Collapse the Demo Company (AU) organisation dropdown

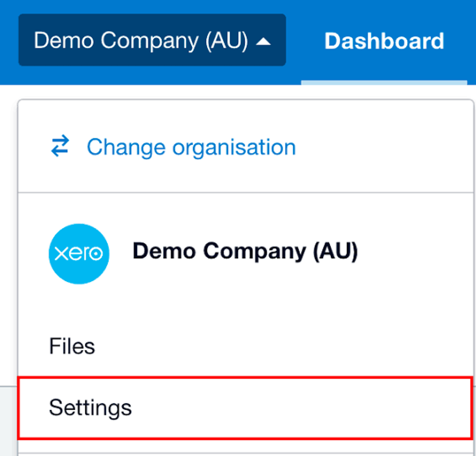[152, 40]
